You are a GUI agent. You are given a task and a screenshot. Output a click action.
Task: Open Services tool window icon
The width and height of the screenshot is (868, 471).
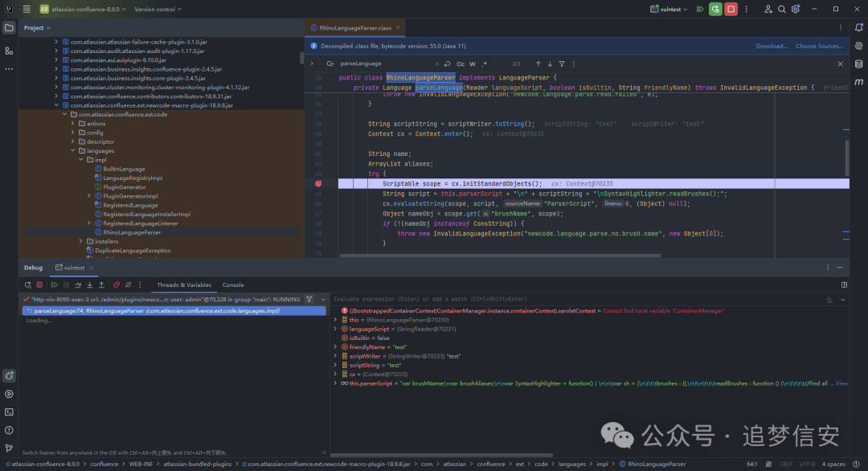tap(9, 394)
